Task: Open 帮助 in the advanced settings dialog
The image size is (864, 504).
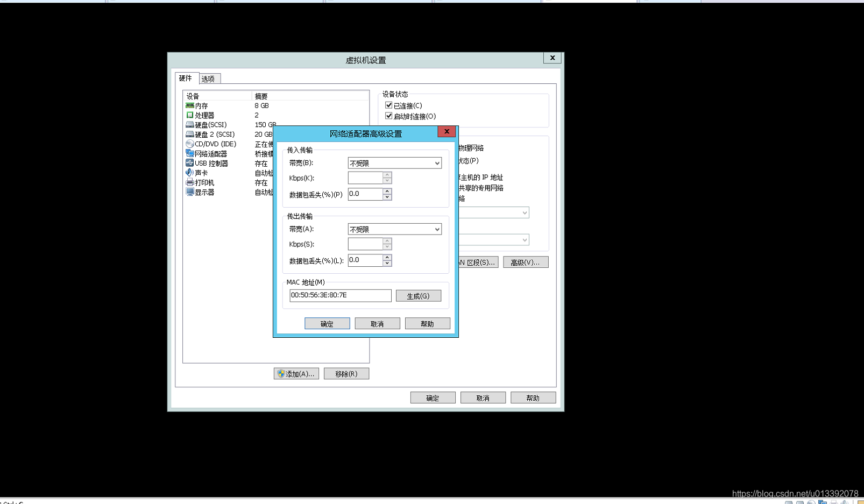Action: (427, 323)
